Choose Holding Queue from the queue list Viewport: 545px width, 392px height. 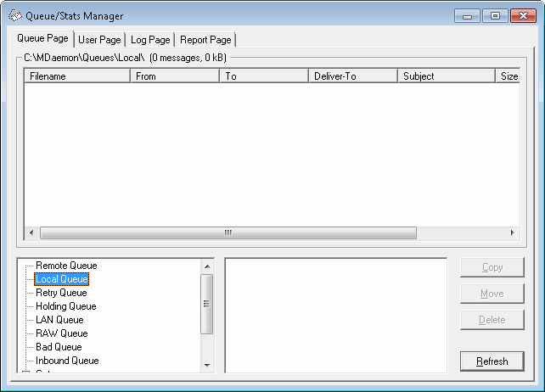tap(65, 306)
